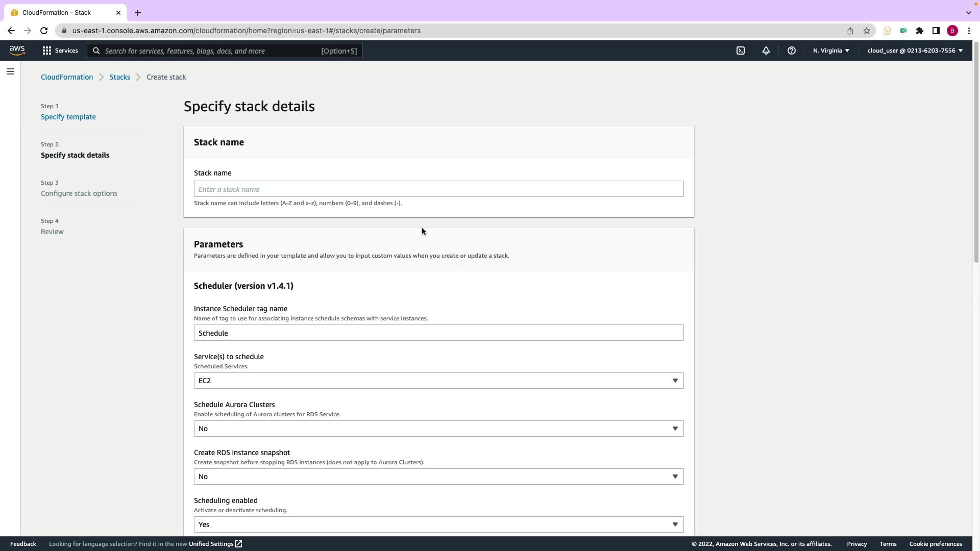Open the N. Virginia region selector
The height and width of the screenshot is (551, 980).
831,51
